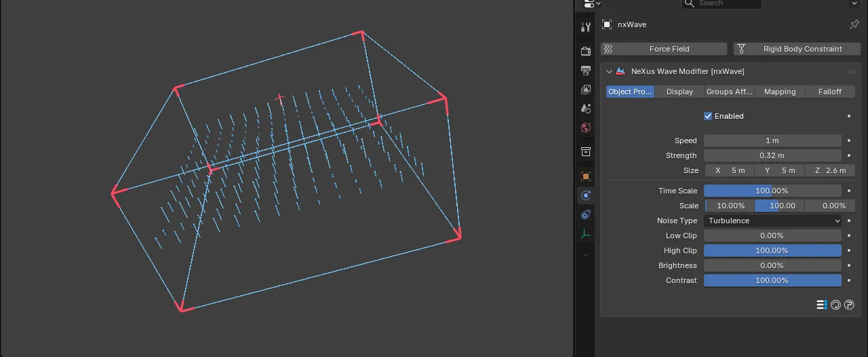Click the round P icon at the panel's bottom
The width and height of the screenshot is (868, 357).
tap(849, 305)
